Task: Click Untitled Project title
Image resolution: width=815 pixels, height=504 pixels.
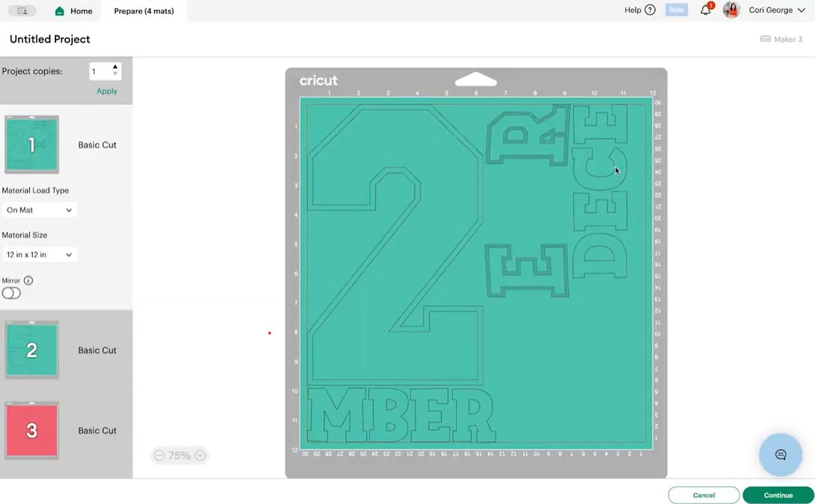Action: point(50,39)
